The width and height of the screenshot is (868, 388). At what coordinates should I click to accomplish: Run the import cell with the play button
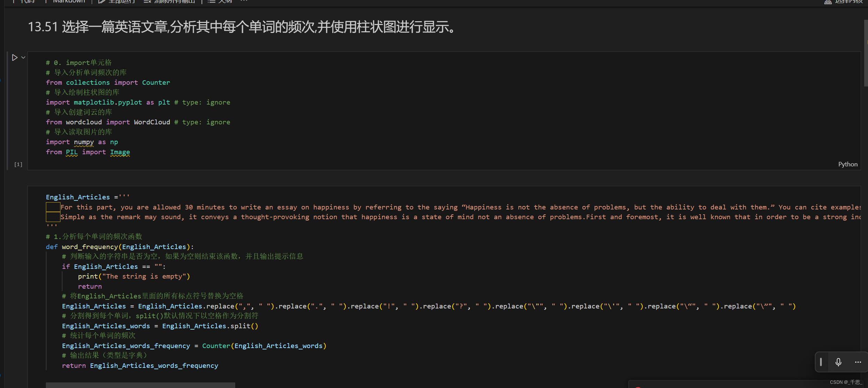click(15, 58)
